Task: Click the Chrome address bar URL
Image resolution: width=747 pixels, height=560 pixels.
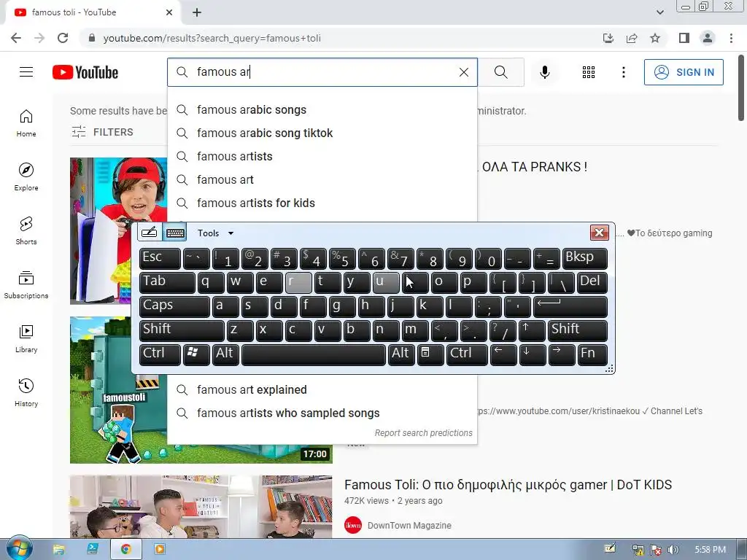Action: (212, 38)
